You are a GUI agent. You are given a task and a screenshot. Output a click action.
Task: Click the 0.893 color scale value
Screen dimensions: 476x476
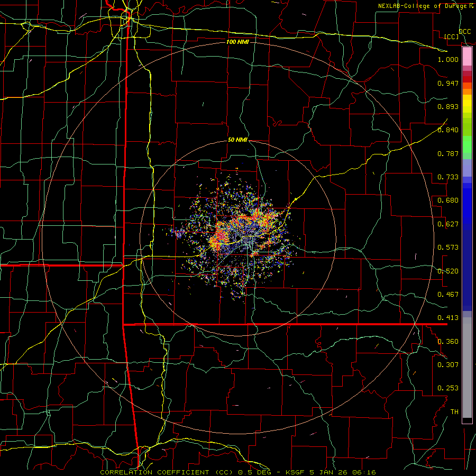click(x=448, y=106)
